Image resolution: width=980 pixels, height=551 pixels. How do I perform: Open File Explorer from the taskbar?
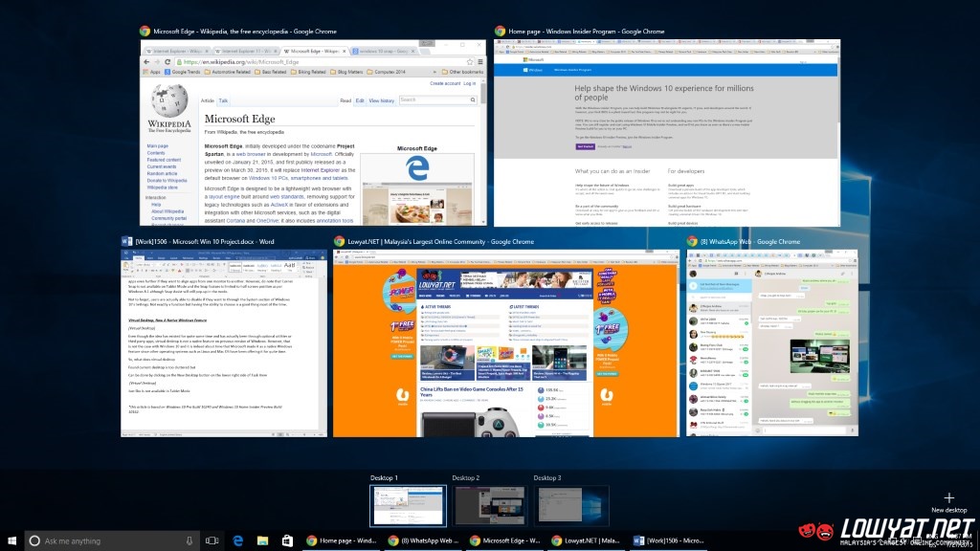click(x=262, y=540)
